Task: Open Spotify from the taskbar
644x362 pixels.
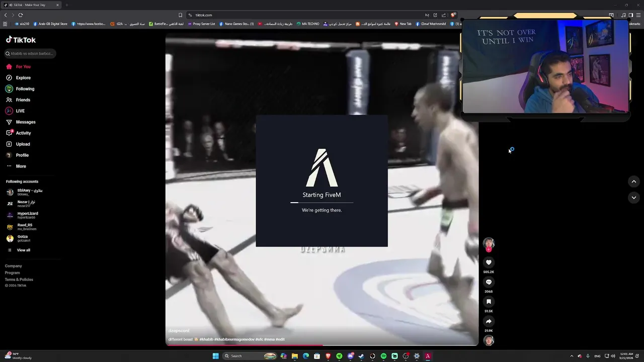Action: [x=383, y=356]
